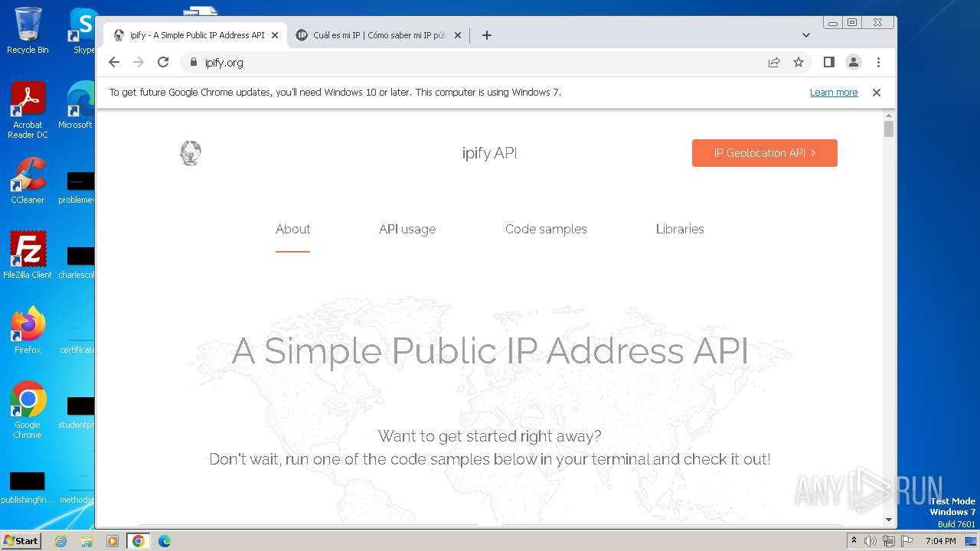Click the ipify API header title
The width and height of the screenshot is (980, 551).
click(490, 153)
